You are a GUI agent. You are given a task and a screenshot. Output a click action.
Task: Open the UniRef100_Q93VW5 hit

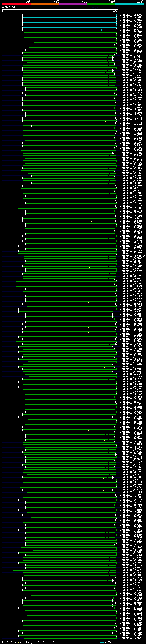(x=131, y=15)
